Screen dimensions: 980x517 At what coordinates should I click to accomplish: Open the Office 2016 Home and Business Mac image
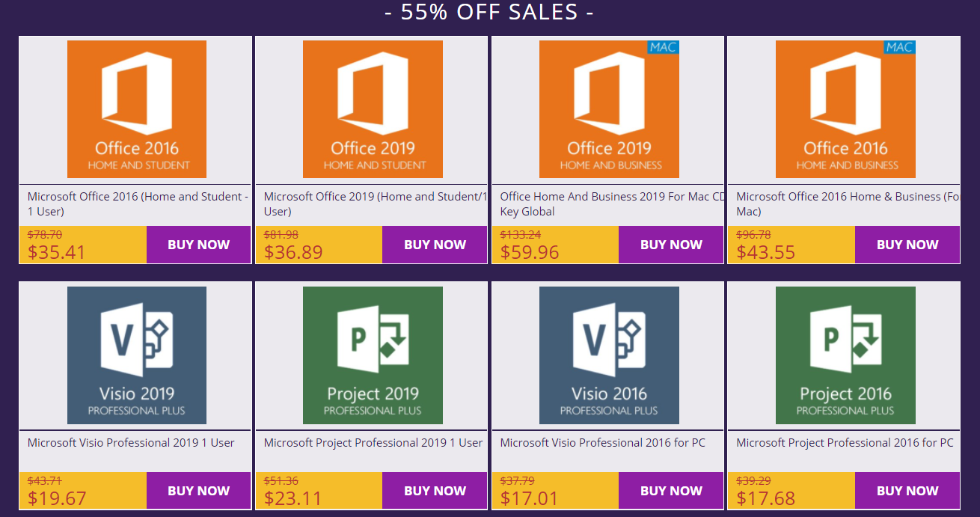[845, 109]
